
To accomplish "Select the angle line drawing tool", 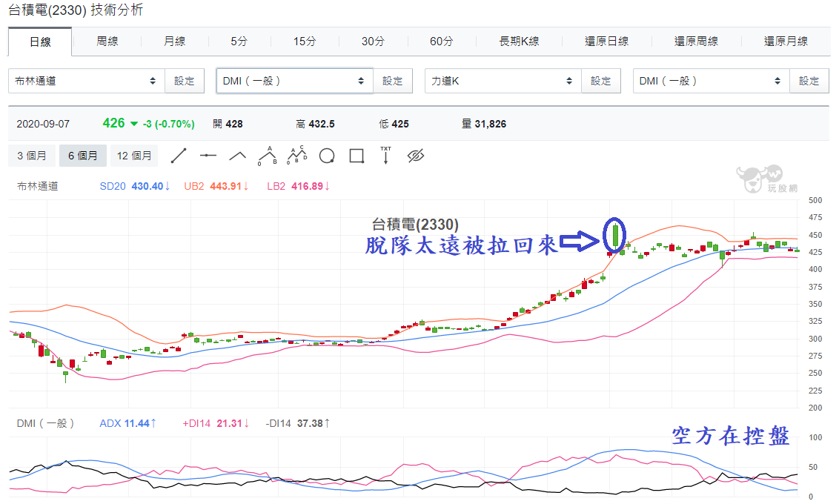I will click(238, 156).
